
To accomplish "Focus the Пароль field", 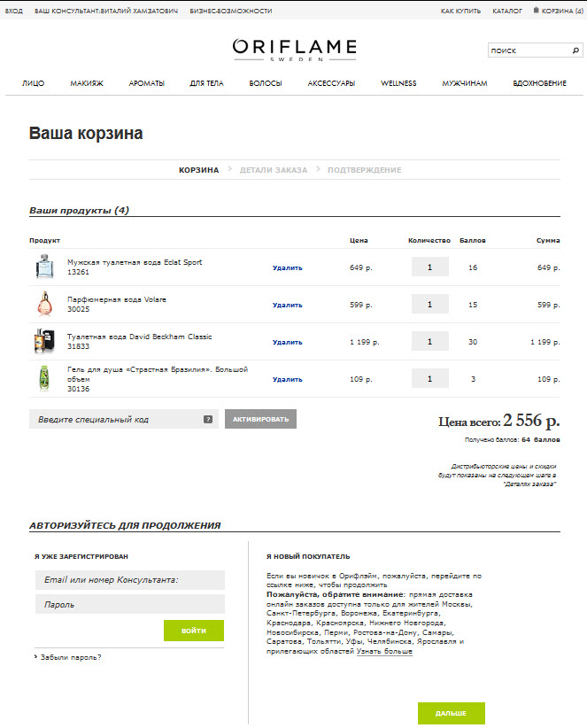I will [x=130, y=604].
